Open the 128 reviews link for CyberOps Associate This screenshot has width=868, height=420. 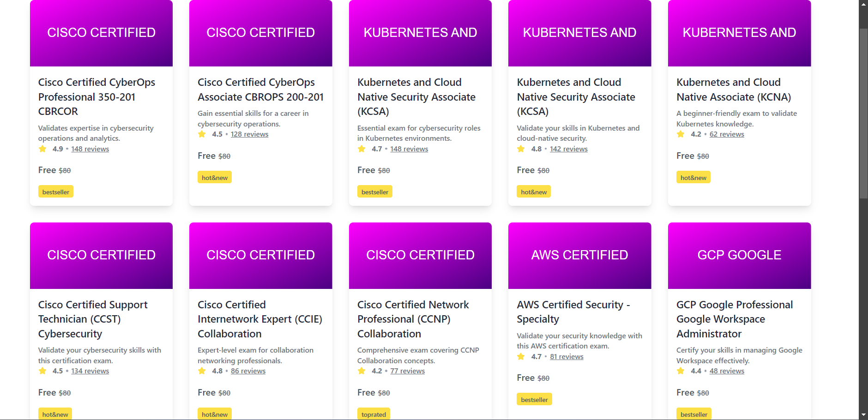pos(249,134)
